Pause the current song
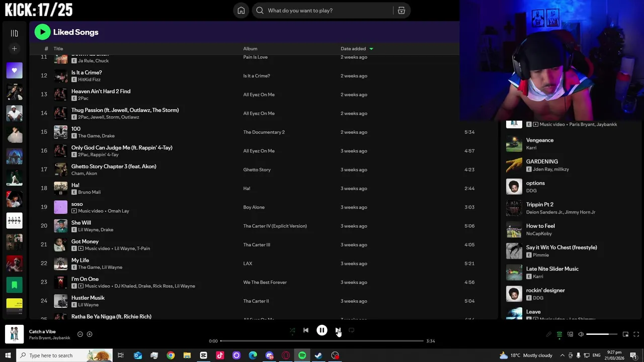 point(322,330)
